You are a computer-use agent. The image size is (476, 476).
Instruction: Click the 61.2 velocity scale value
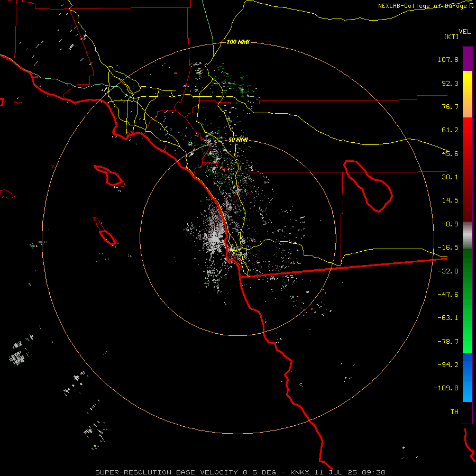pos(450,130)
